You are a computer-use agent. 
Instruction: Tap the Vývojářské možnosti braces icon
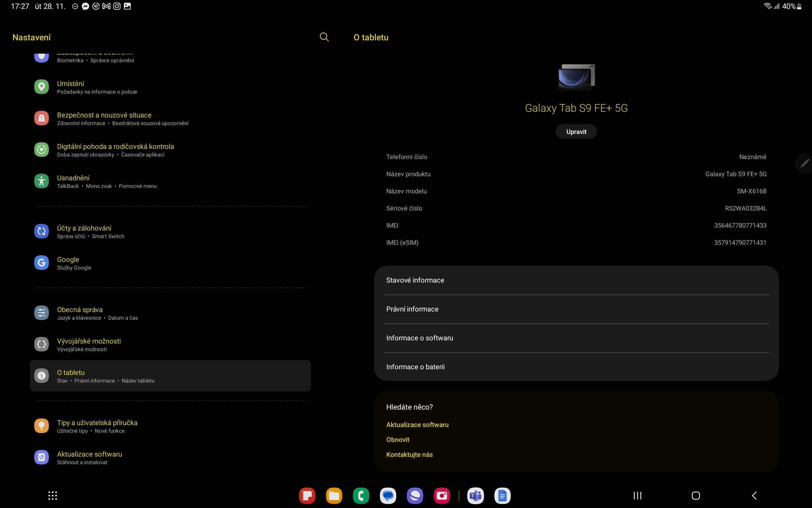(x=42, y=344)
